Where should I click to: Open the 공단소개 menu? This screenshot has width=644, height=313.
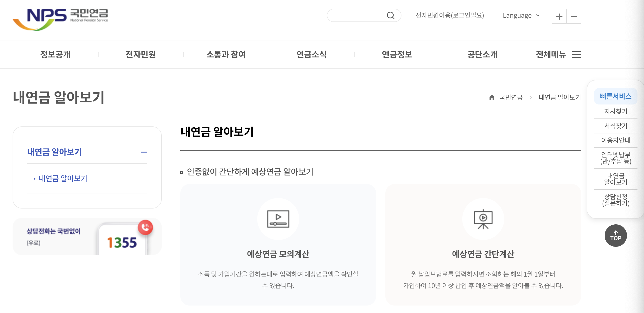point(482,55)
